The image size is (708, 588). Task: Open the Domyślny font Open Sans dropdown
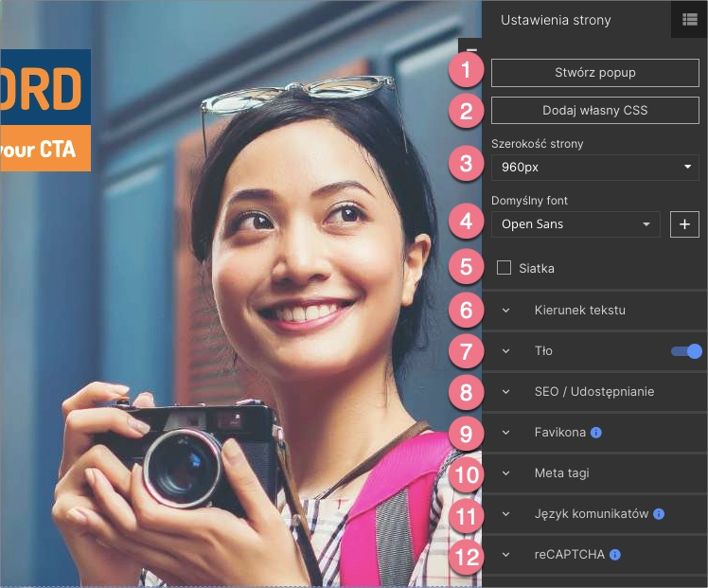(x=575, y=224)
